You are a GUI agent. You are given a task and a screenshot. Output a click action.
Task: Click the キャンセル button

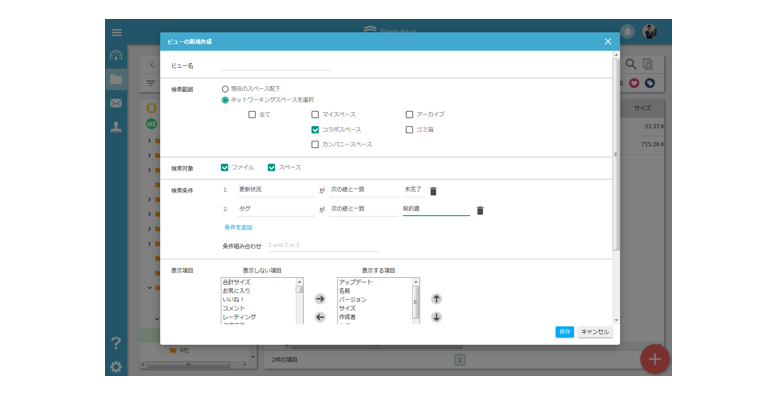[595, 332]
